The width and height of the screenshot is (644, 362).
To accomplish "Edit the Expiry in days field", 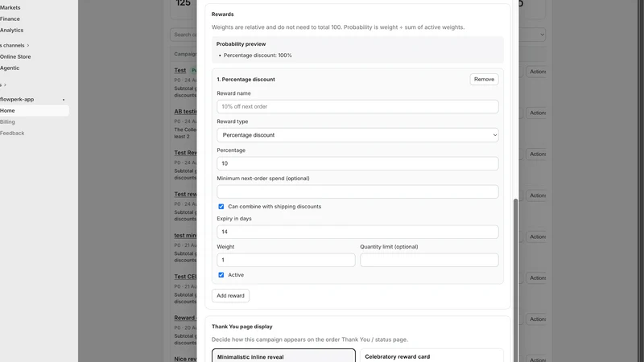I will 357,232.
